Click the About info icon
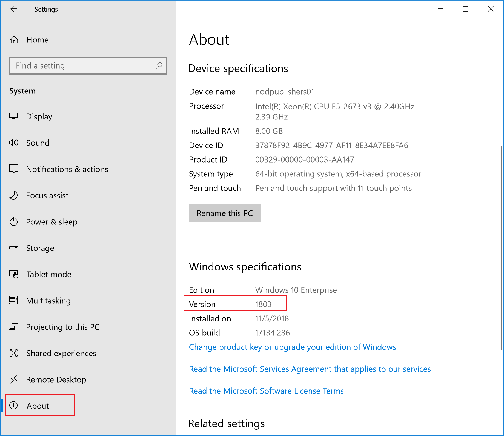This screenshot has height=436, width=504. [14, 405]
